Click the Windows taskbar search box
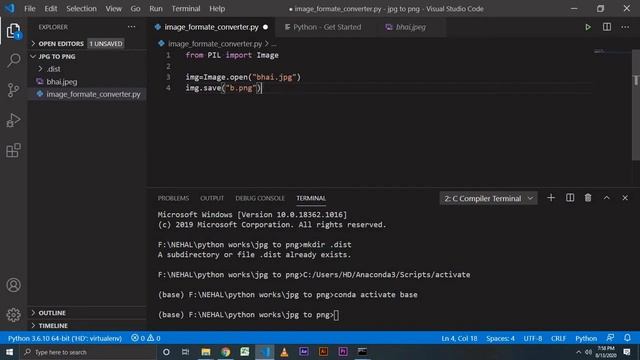640x360 pixels. pos(88,352)
